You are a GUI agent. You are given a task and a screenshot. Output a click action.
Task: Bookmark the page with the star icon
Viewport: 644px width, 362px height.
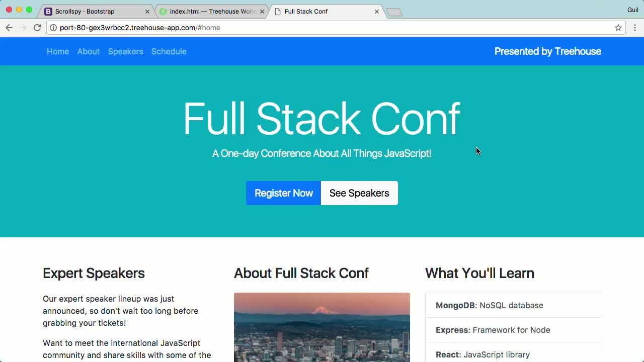coord(618,28)
